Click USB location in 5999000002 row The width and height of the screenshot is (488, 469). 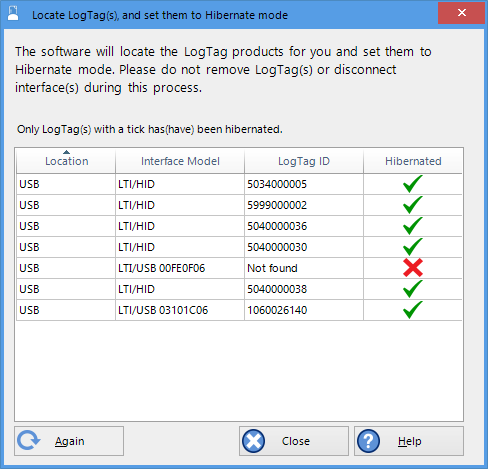(x=66, y=205)
